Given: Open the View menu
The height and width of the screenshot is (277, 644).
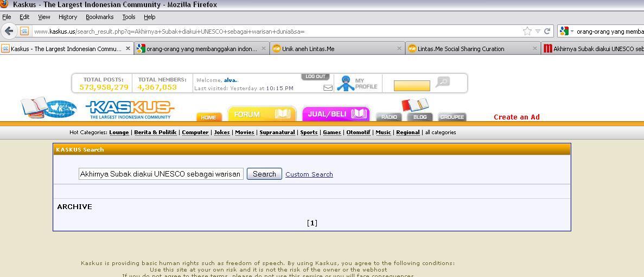Looking at the screenshot, I should 44,17.
